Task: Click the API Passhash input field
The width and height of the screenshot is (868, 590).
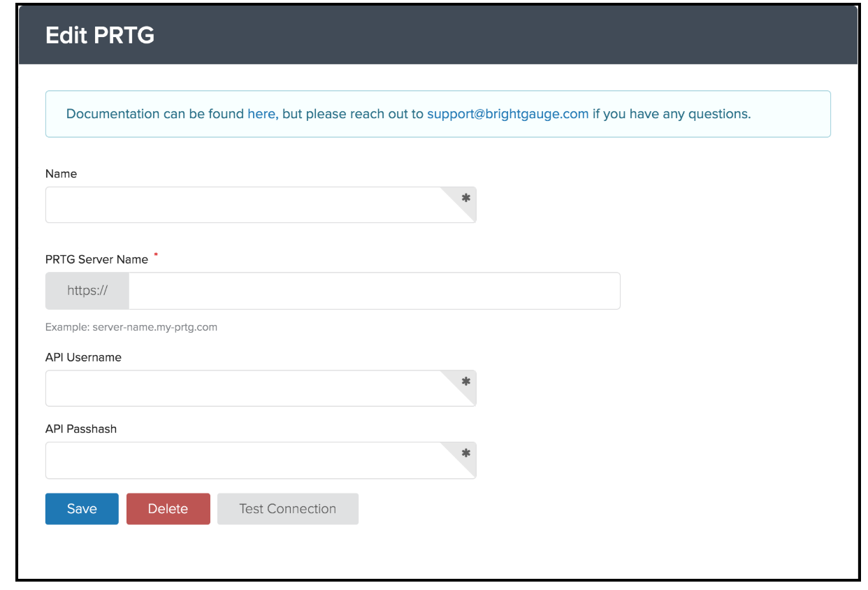Action: tap(261, 460)
